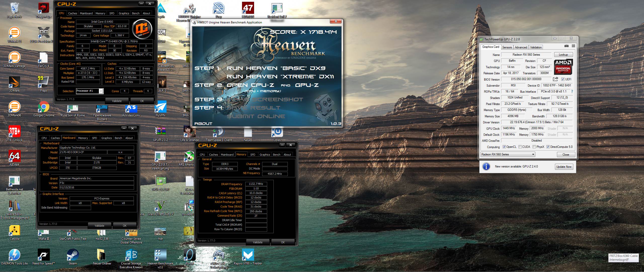Toggle the OpenCL checkbox in GPU-Z

coord(504,147)
